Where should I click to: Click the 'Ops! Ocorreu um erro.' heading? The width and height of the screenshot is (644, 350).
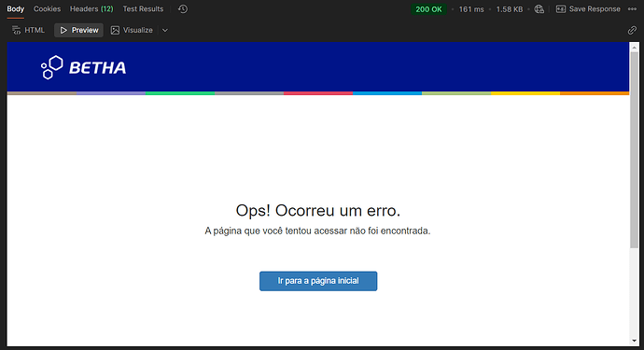(x=318, y=210)
